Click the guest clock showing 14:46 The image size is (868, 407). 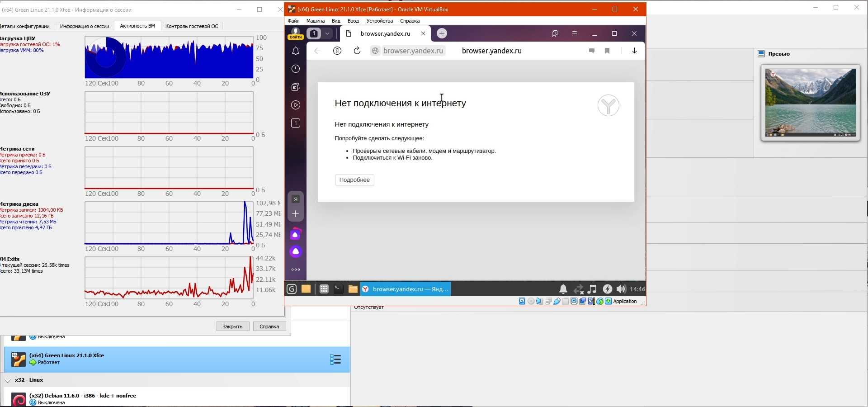[x=637, y=289]
